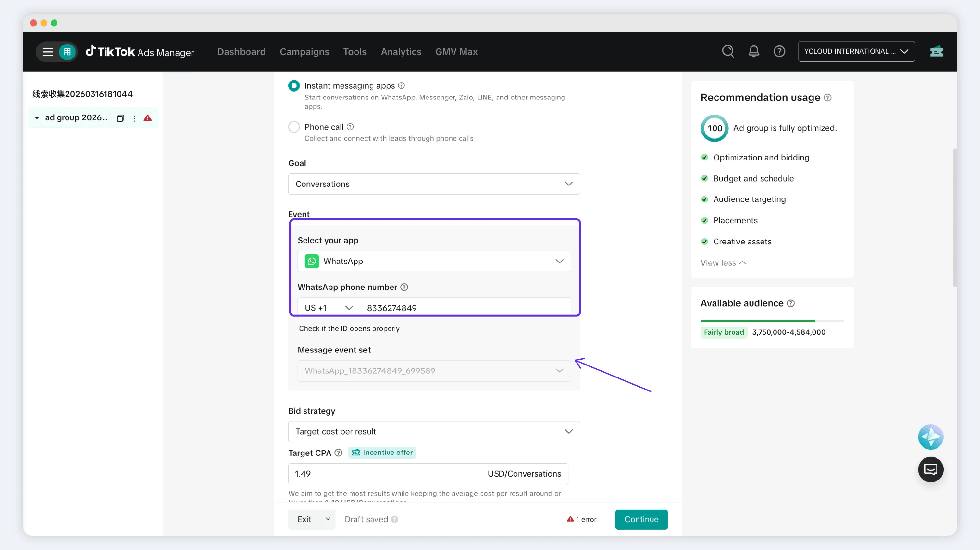Open the US +1 country code dropdown
Image resolution: width=980 pixels, height=550 pixels.
328,308
